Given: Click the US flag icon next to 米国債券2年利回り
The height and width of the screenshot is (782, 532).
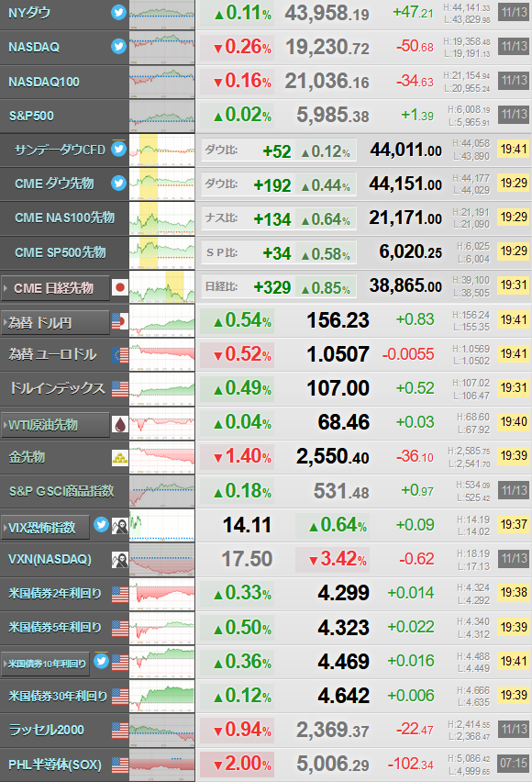Looking at the screenshot, I should click(120, 595).
